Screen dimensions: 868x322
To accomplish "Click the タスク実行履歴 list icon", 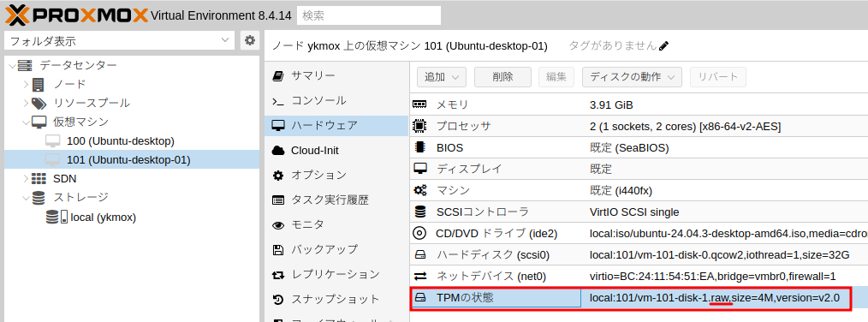I will [278, 200].
